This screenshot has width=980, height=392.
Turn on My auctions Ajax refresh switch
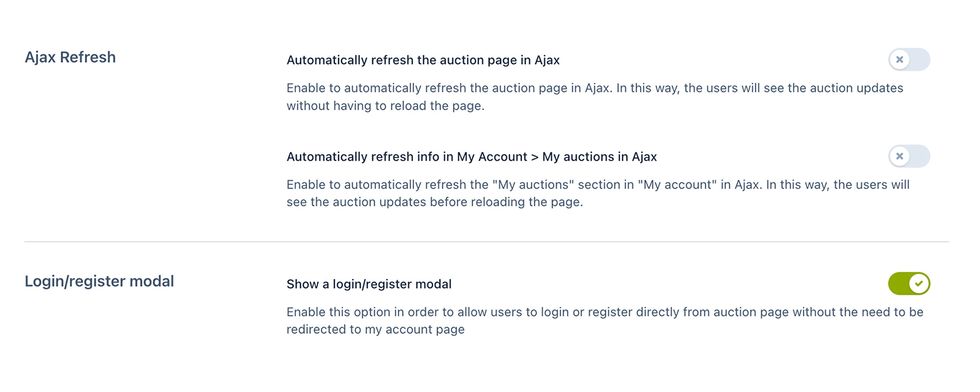tap(909, 156)
